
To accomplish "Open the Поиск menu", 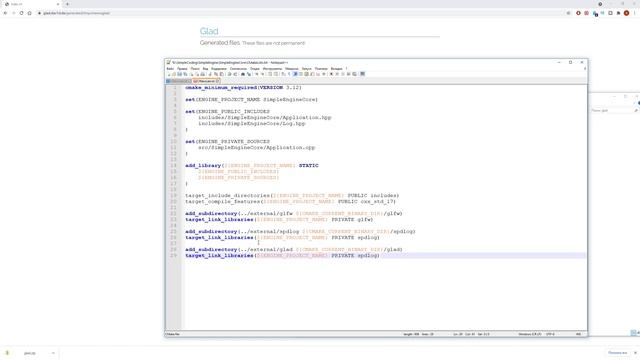I will click(x=195, y=69).
